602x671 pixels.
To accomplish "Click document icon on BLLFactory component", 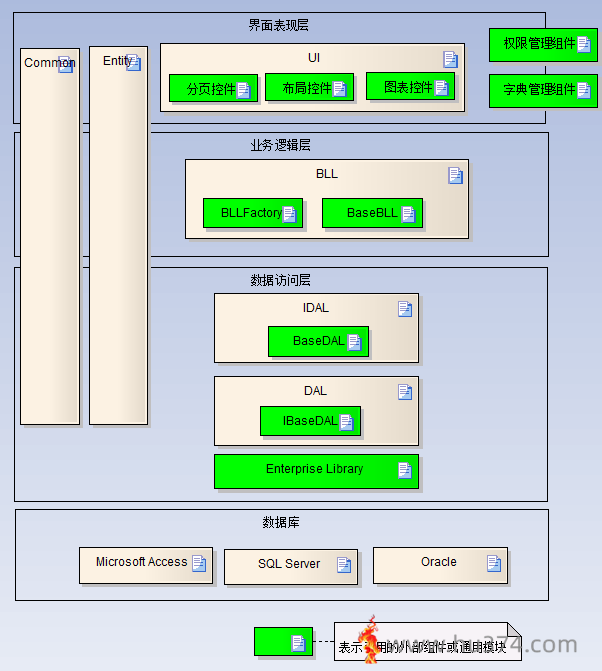I will tap(290, 214).
